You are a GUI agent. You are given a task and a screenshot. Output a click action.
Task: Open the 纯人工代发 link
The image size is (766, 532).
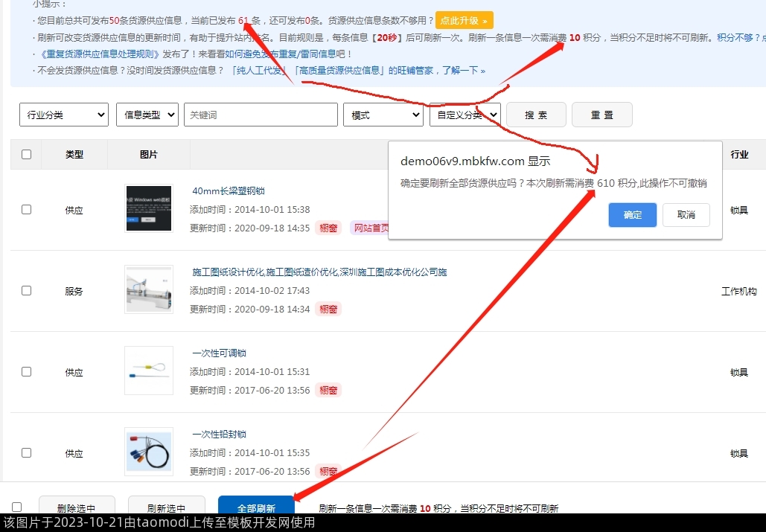[x=258, y=71]
